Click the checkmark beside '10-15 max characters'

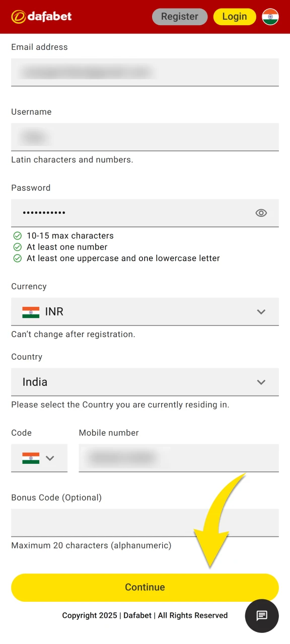[18, 235]
